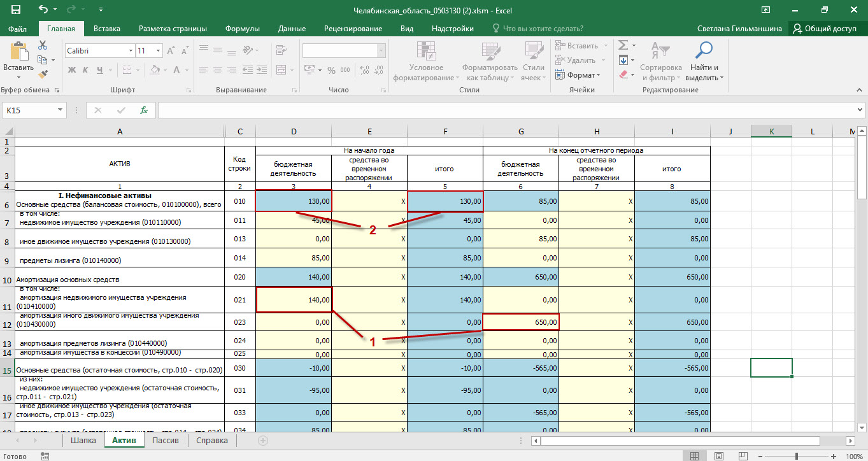Click the Paste (Вставить) clipboard icon

(18, 50)
